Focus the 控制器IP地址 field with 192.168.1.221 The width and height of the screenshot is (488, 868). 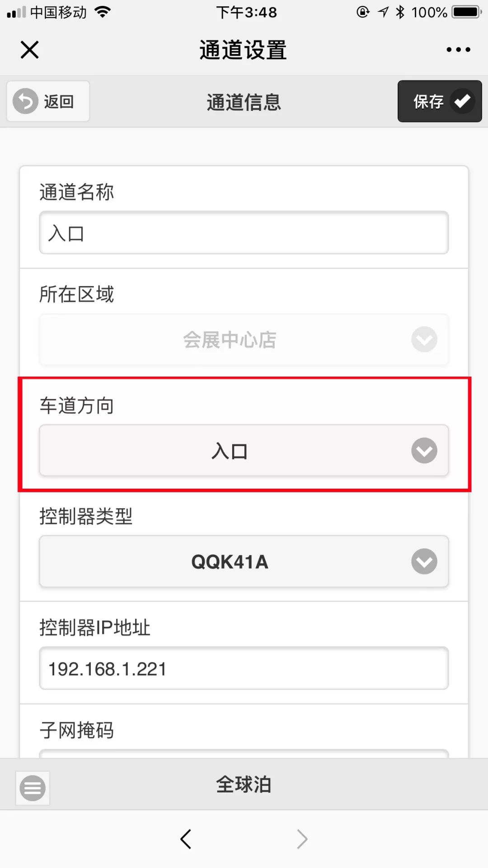[x=244, y=668]
